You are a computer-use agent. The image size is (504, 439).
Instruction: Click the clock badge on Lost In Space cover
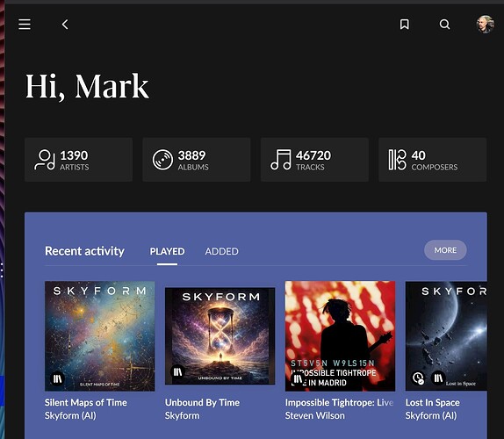418,378
